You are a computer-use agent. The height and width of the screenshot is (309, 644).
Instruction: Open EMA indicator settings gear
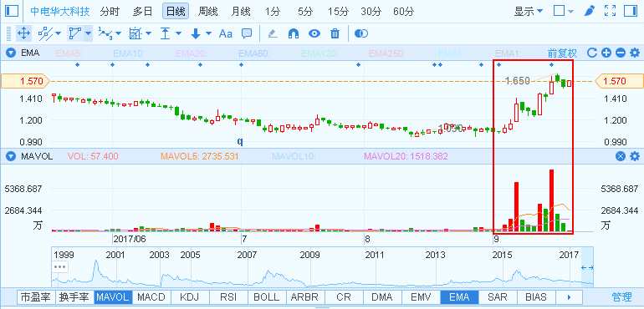click(x=635, y=53)
